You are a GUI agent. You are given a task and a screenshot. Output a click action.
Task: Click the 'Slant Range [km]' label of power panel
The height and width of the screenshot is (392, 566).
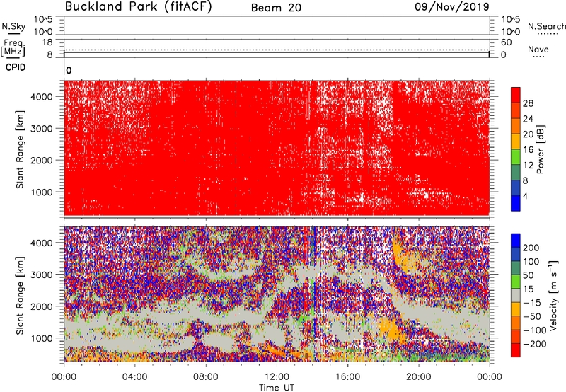(20, 149)
